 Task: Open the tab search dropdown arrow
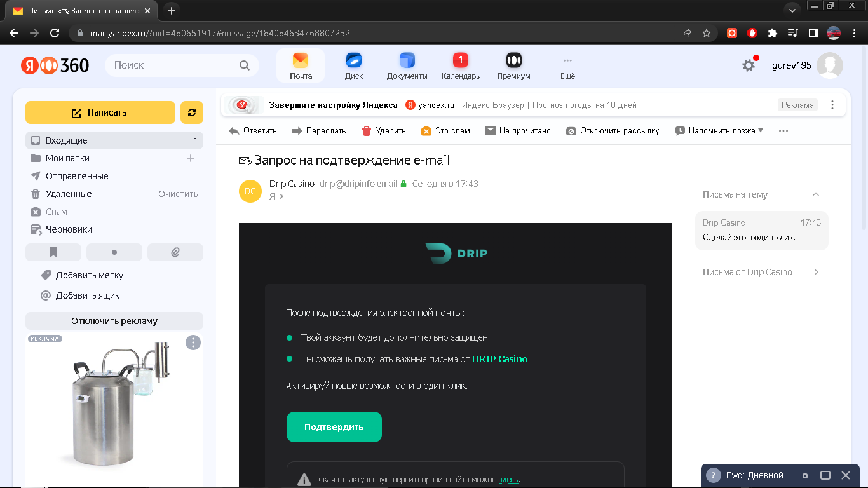pyautogui.click(x=792, y=11)
